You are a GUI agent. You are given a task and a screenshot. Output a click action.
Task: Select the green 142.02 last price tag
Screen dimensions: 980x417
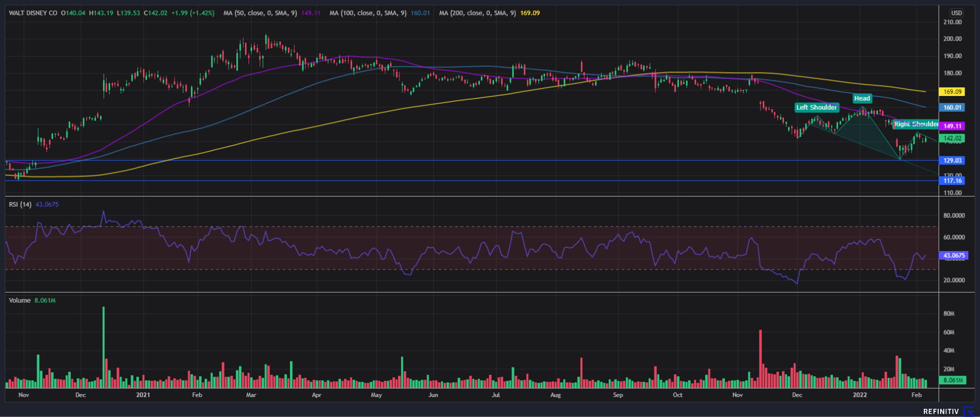click(x=952, y=138)
